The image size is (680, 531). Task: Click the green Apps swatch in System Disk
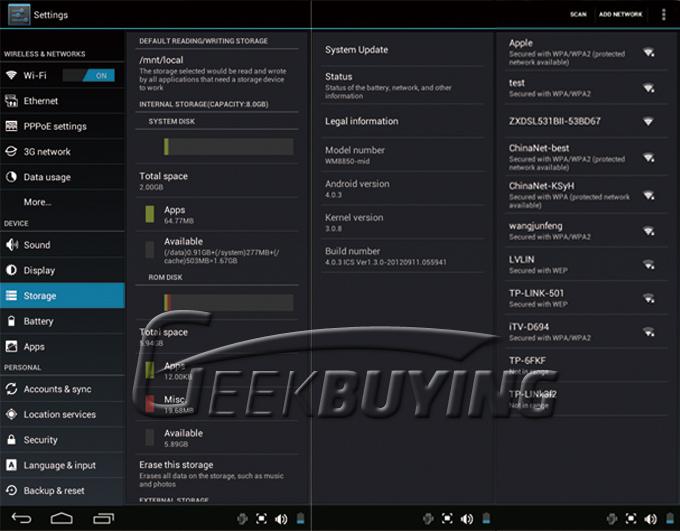[150, 214]
